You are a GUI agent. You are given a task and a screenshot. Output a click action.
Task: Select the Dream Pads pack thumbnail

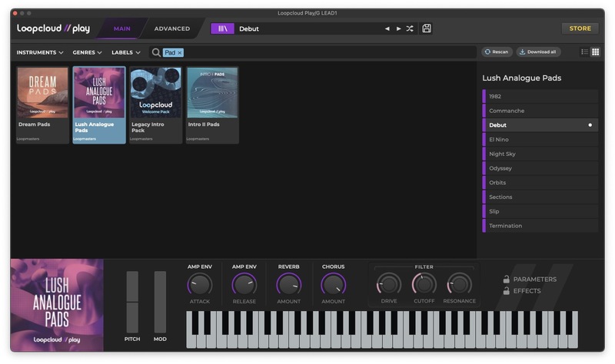point(42,92)
